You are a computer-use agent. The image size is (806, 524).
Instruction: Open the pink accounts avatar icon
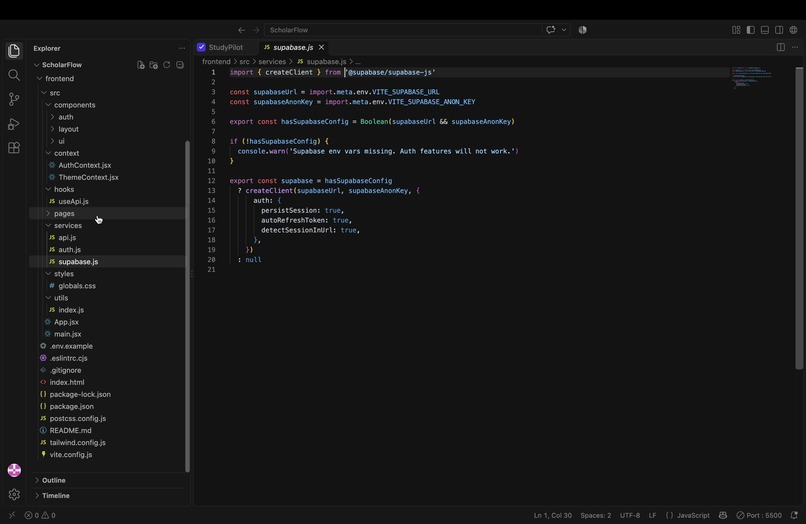(x=14, y=470)
